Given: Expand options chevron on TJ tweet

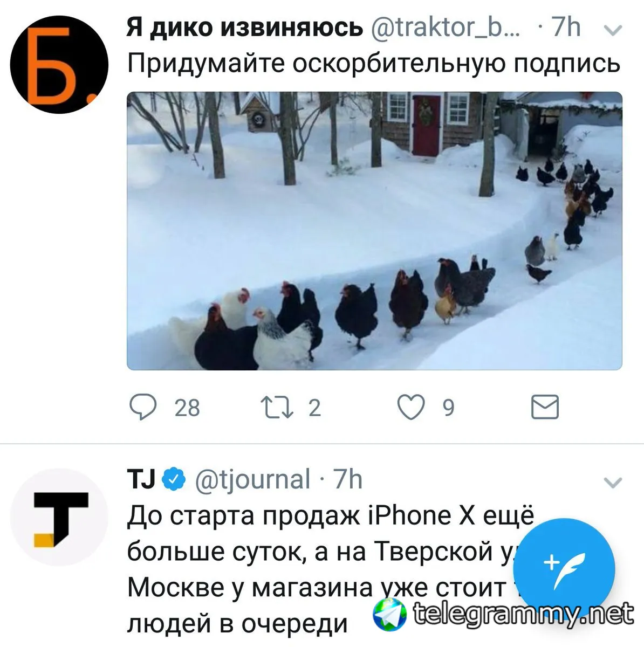Looking at the screenshot, I should coord(613,482).
